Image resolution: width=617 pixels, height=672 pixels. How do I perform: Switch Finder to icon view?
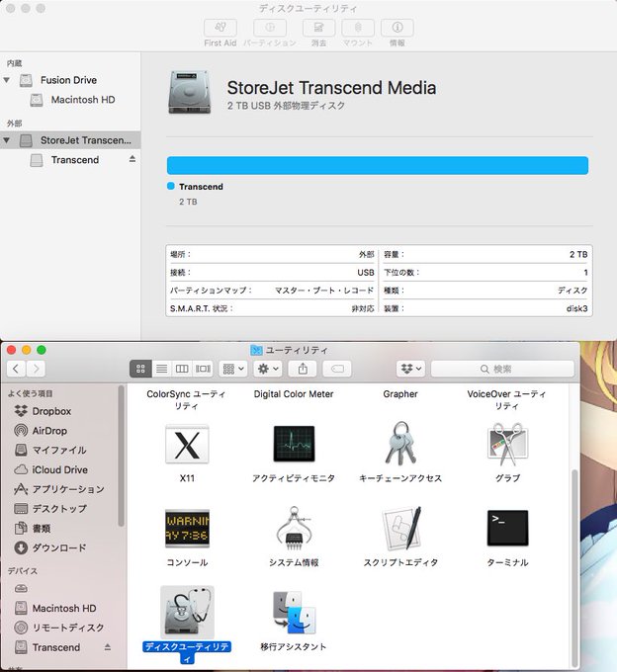coord(140,369)
